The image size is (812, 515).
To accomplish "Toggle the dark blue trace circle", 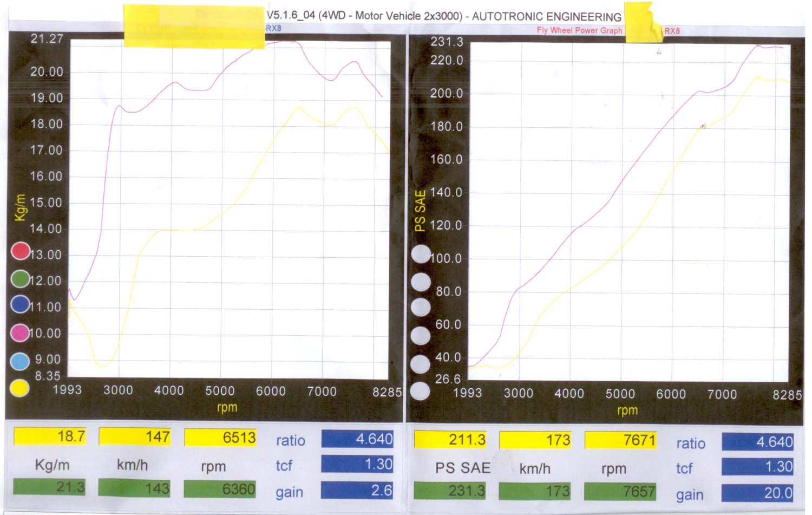I will coord(21,304).
